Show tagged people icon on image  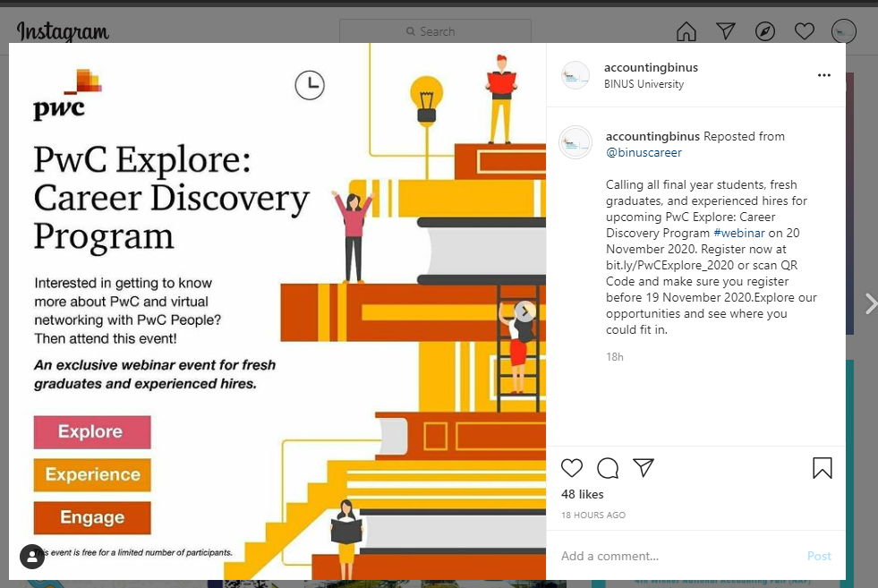(x=32, y=556)
